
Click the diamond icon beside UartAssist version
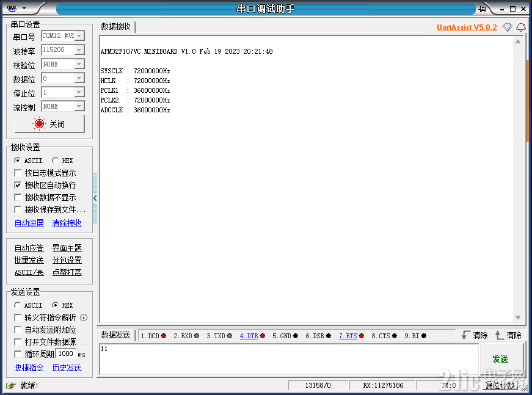(507, 27)
